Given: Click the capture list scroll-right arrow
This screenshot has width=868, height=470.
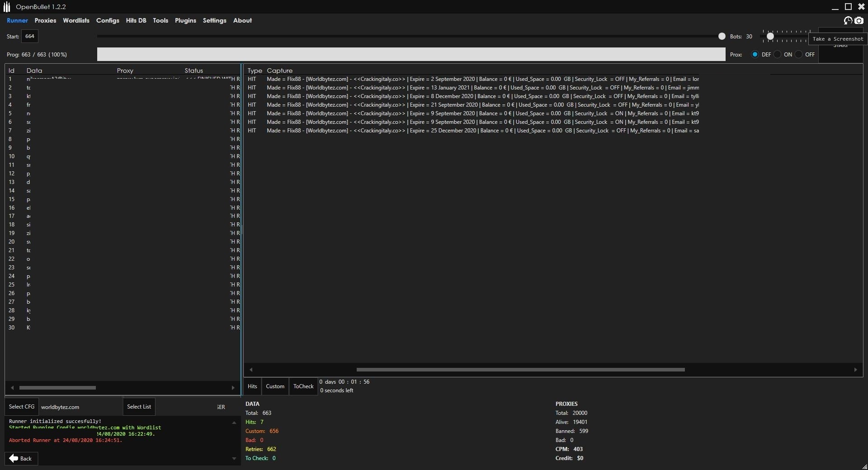Looking at the screenshot, I should 855,370.
